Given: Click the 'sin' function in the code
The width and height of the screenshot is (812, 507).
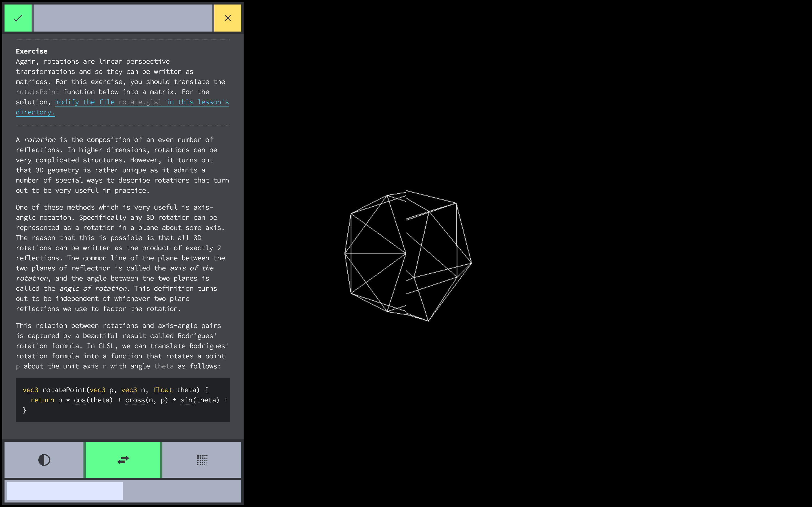Looking at the screenshot, I should point(186,400).
